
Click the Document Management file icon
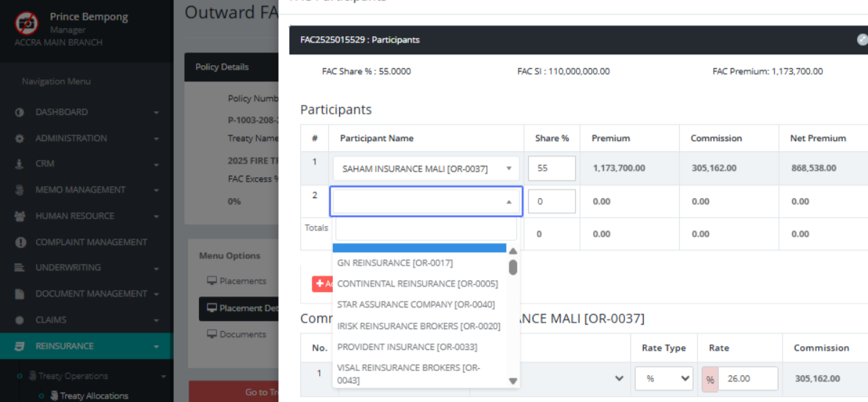[x=20, y=294]
